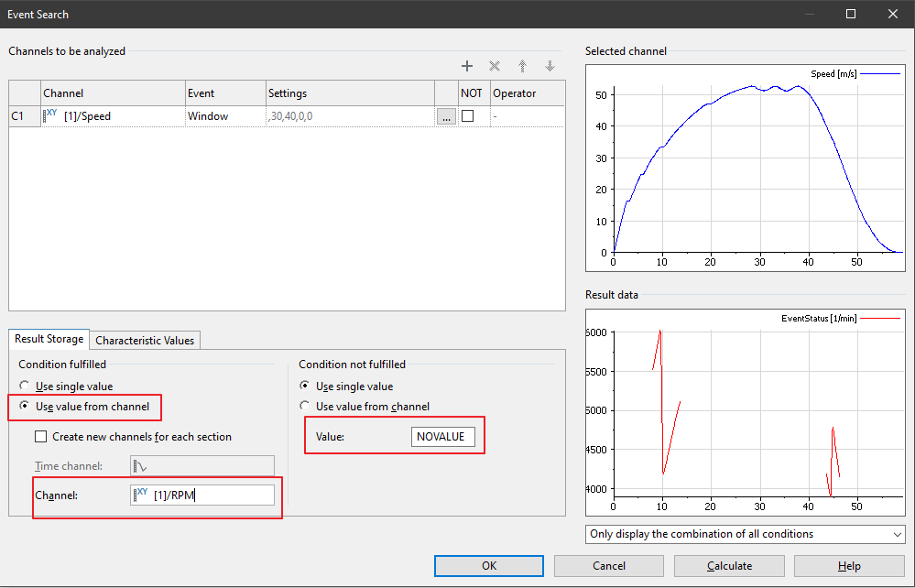Image resolution: width=915 pixels, height=588 pixels.
Task: Enable Create new channels for each section
Action: [41, 437]
